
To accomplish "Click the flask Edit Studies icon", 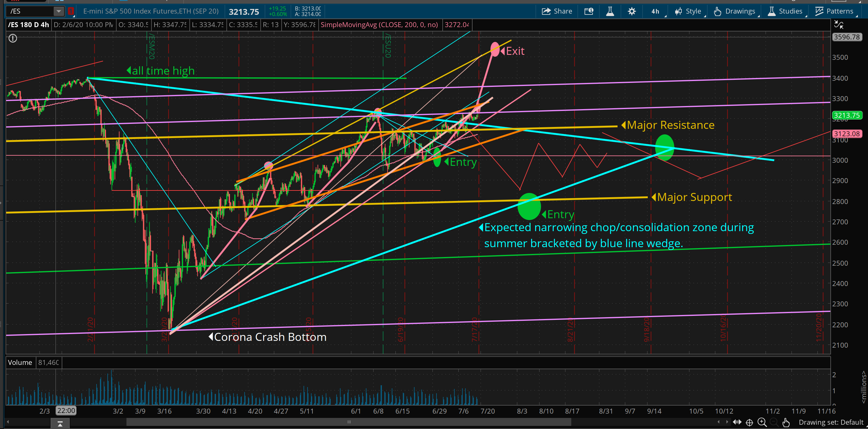I will [610, 11].
